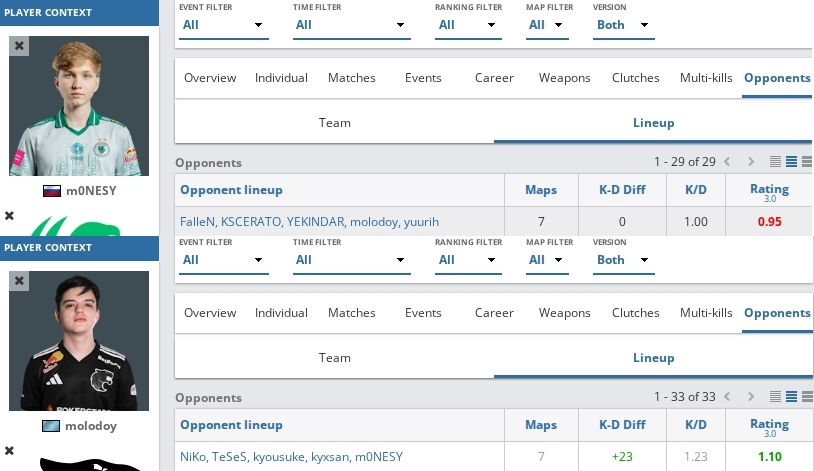Open Events tab in m0NESY panel
The image size is (814, 471).
[x=423, y=78]
